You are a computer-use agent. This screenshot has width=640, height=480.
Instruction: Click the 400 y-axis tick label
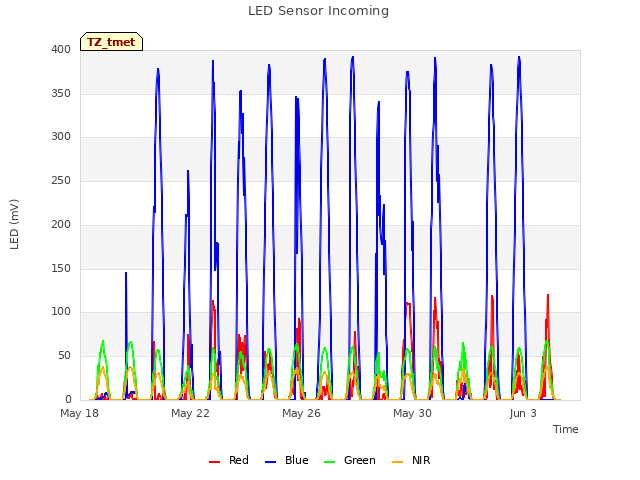tap(61, 50)
